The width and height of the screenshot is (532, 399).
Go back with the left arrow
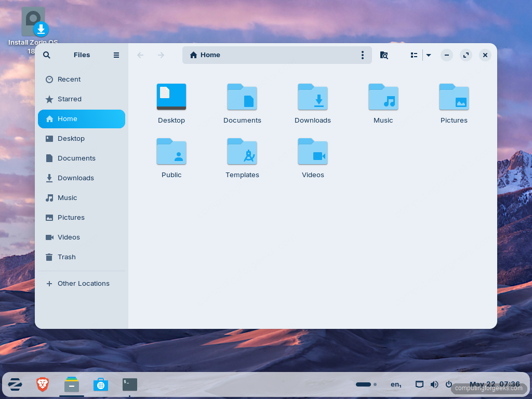140,55
